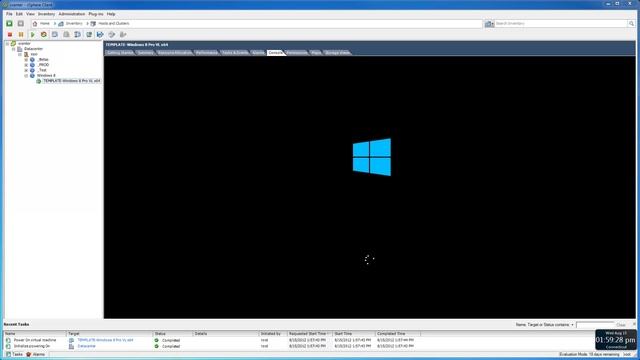
Task: Click the green navigate back arrow icon
Action: point(9,24)
